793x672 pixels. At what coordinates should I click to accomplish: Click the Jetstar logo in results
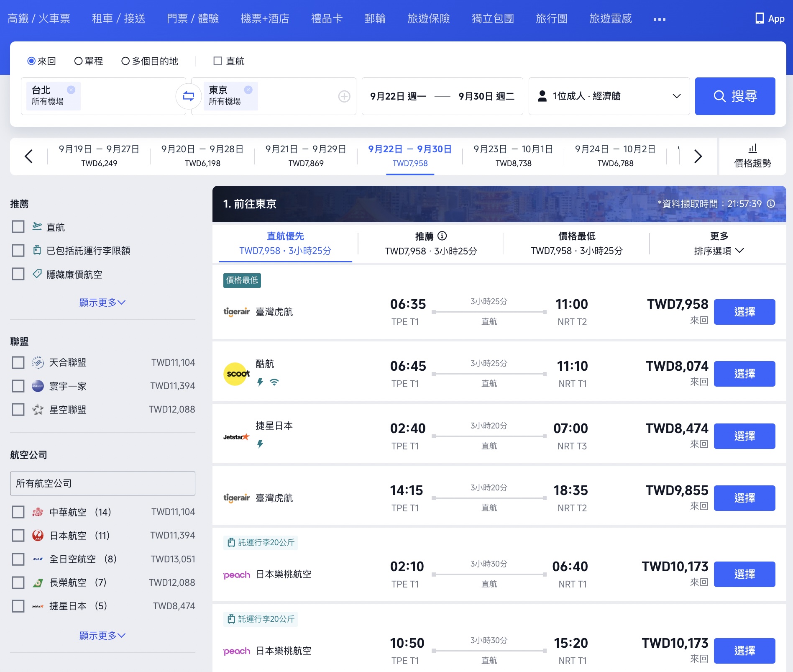tap(236, 437)
